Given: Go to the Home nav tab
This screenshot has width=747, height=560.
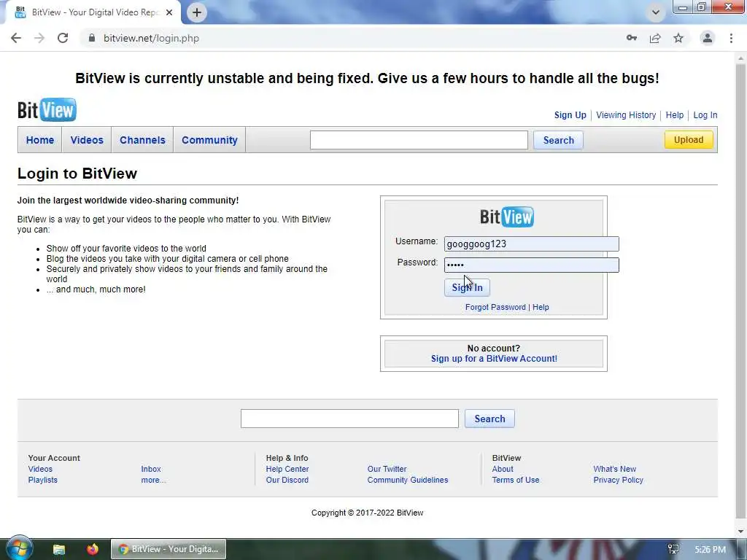Looking at the screenshot, I should point(40,140).
